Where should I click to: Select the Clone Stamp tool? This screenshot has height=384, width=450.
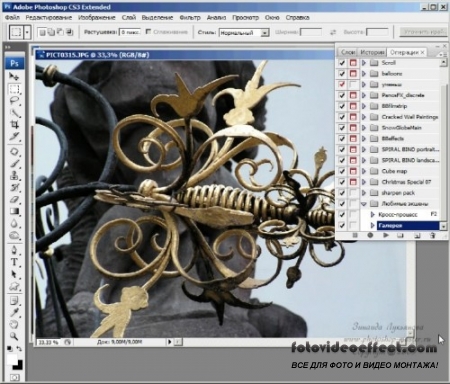tap(14, 176)
